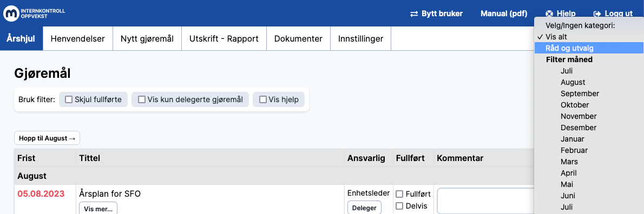This screenshot has height=214, width=644.
Task: Switch to Utskrift - Rapport tab
Action: click(224, 38)
